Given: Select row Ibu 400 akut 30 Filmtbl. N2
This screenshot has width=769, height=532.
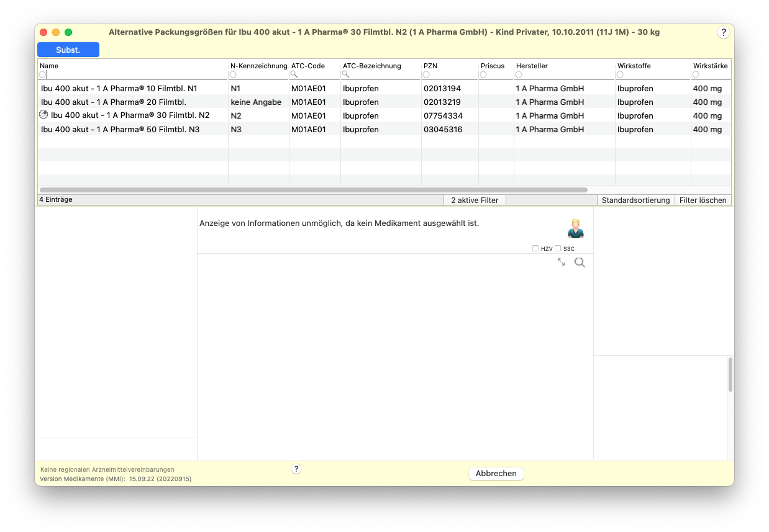Looking at the screenshot, I should (x=384, y=115).
